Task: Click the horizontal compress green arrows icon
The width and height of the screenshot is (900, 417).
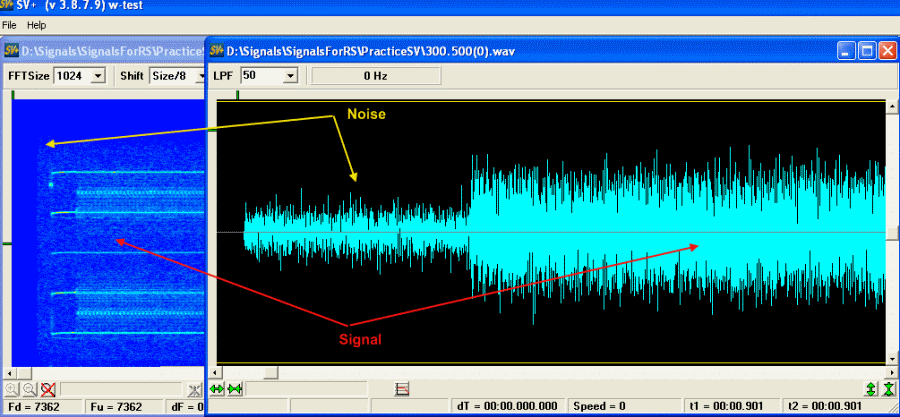Action: pos(235,388)
